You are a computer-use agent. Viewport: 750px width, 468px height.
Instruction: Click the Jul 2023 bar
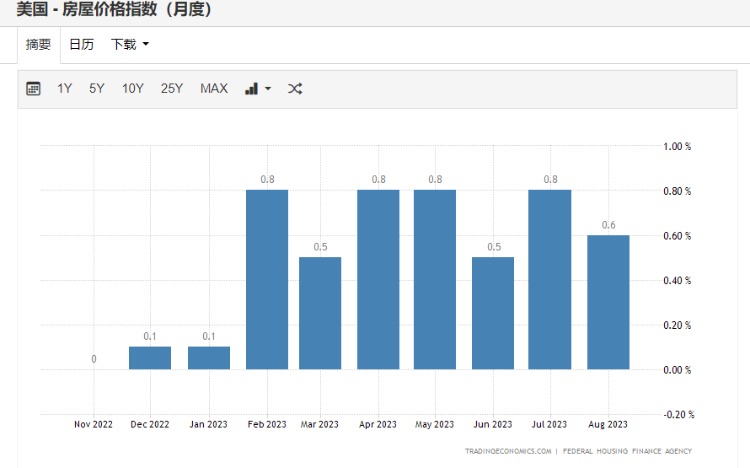(x=549, y=280)
